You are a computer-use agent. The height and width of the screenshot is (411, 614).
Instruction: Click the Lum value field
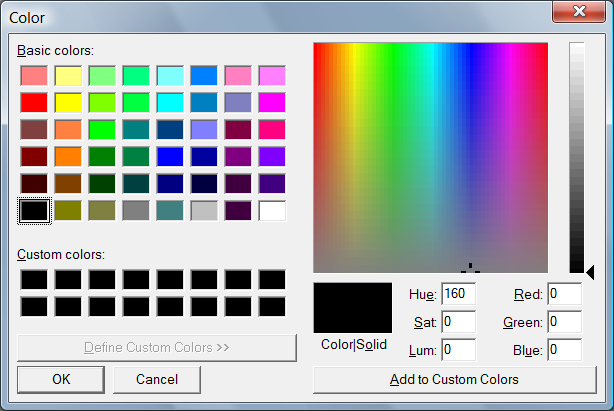(x=458, y=350)
